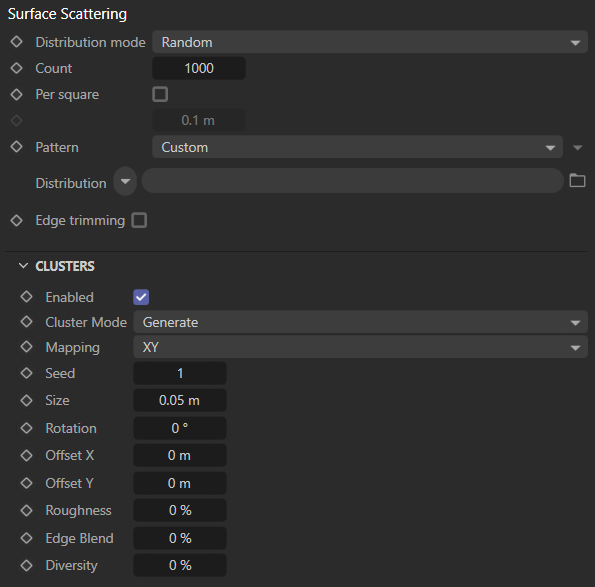This screenshot has height=587, width=595.
Task: Click keyframe diamond next to Distribution mode
Action: tap(17, 42)
